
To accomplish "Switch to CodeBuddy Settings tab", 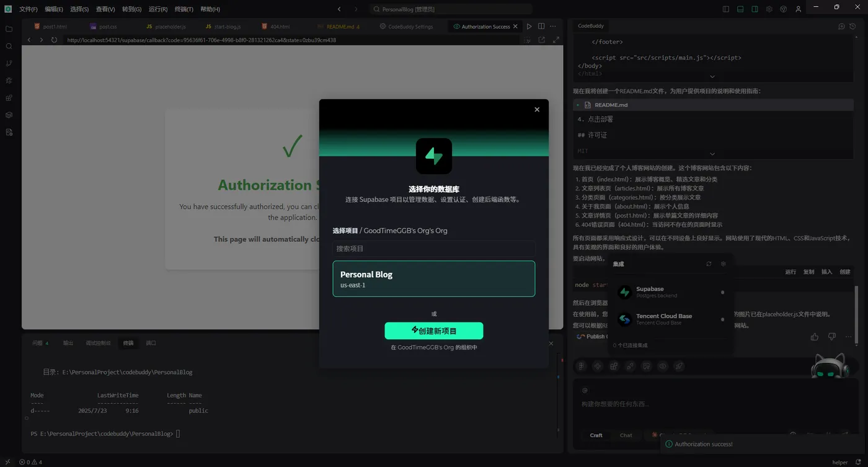I will pyautogui.click(x=407, y=27).
